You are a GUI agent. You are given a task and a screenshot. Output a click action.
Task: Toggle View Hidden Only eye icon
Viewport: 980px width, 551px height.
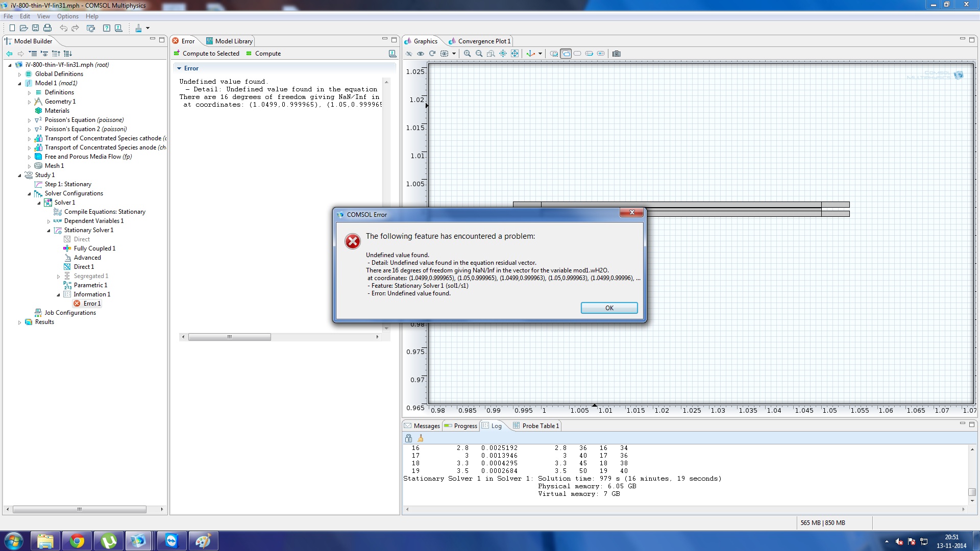pos(421,54)
